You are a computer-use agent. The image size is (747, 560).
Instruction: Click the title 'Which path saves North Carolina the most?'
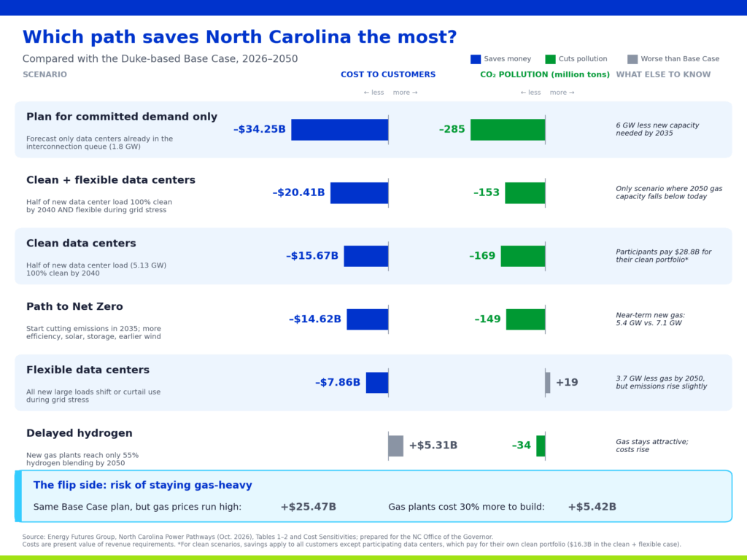pyautogui.click(x=239, y=36)
